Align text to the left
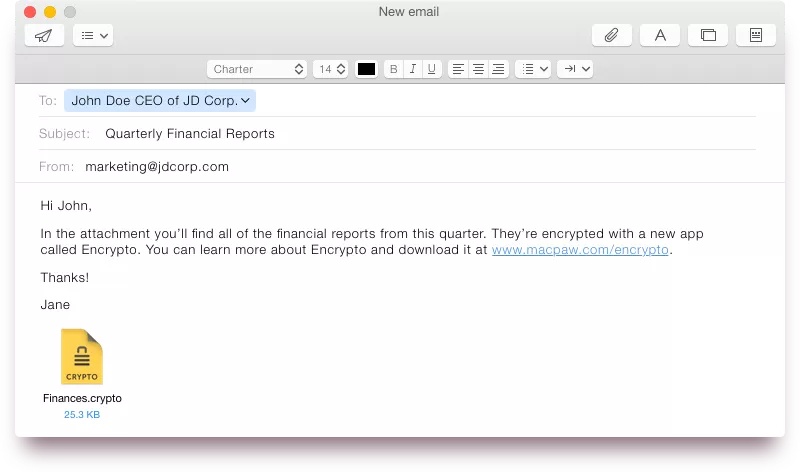Viewport: 800px width, 472px height. [x=458, y=69]
